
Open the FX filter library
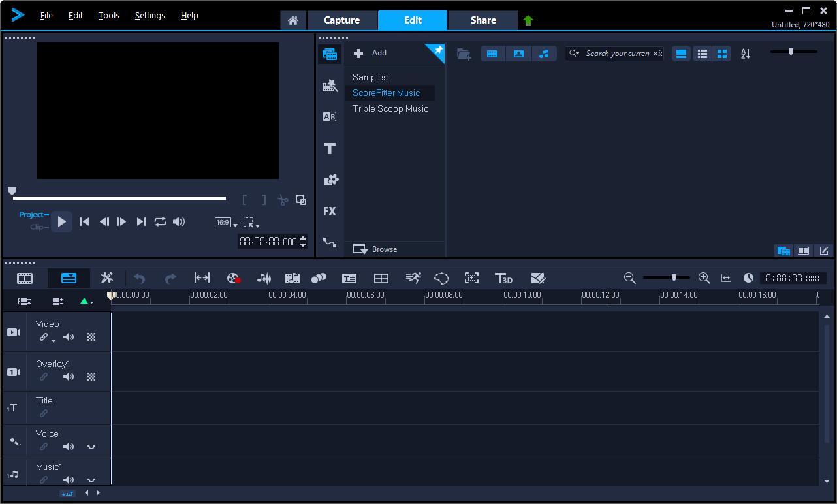[x=330, y=212]
